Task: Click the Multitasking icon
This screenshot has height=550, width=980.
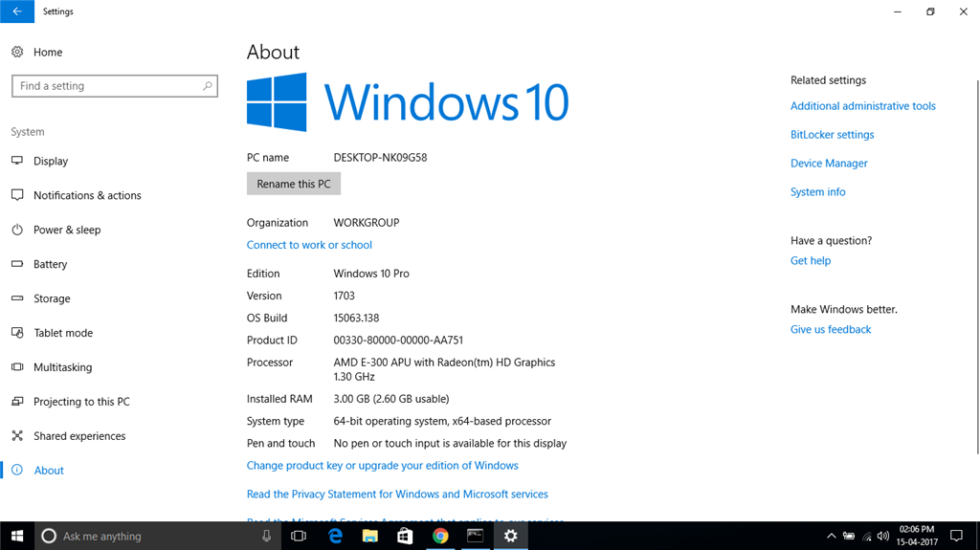Action: (17, 367)
